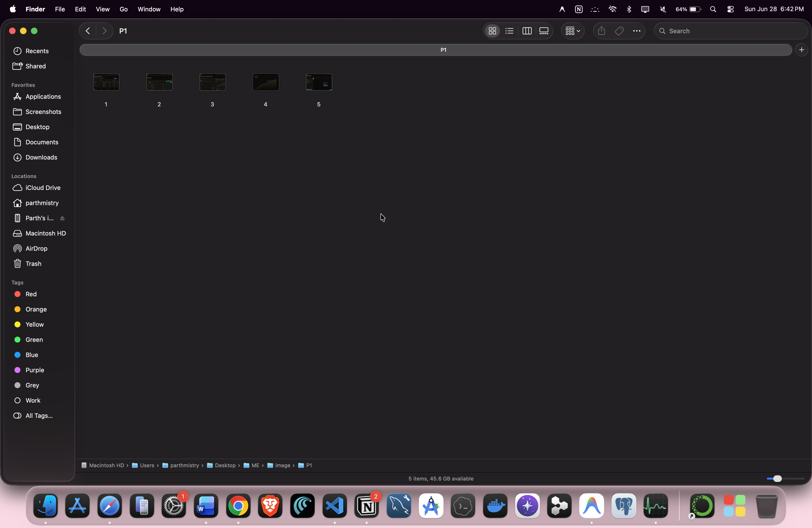The width and height of the screenshot is (812, 528).
Task: Click the Share toolbar icon
Action: (601, 31)
